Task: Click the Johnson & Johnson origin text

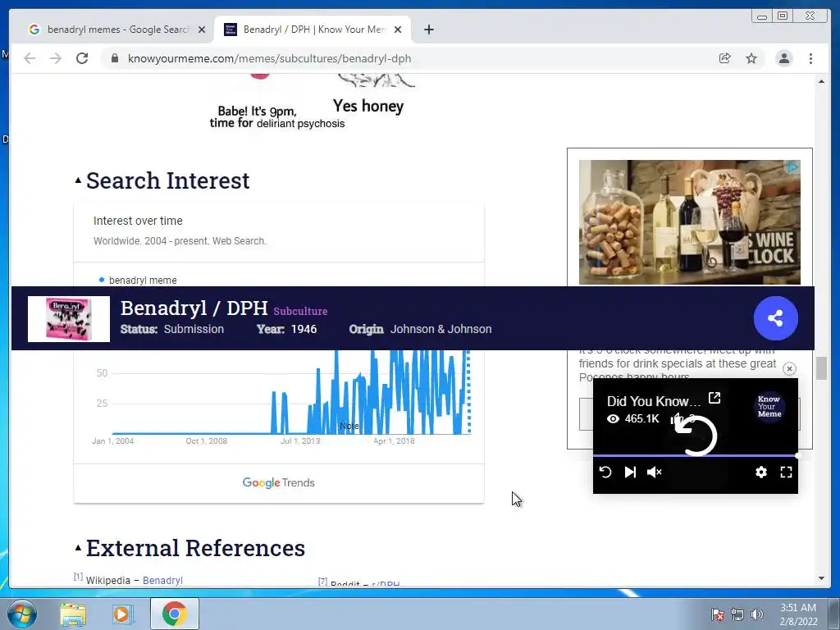Action: point(441,329)
